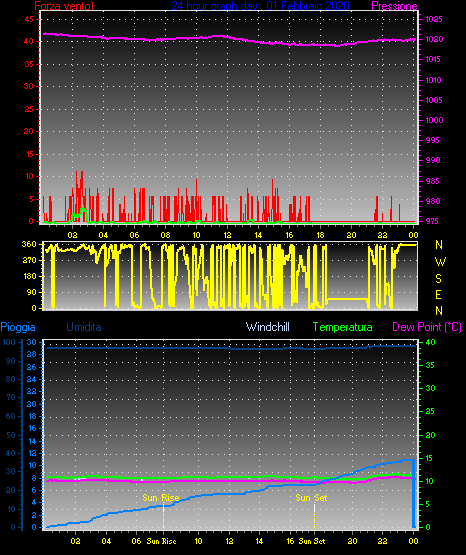Click the 1020 pressure axis value

pyautogui.click(x=434, y=39)
